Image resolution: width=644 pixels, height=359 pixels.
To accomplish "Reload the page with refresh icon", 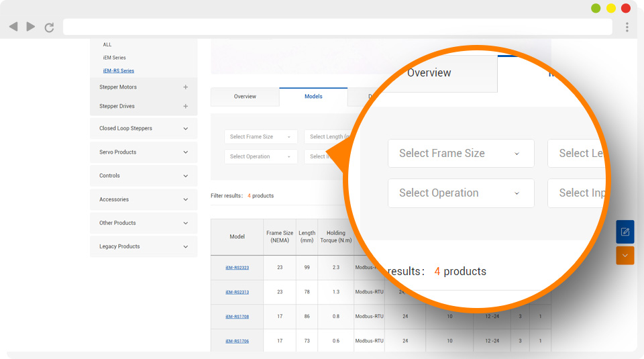I will (x=49, y=28).
